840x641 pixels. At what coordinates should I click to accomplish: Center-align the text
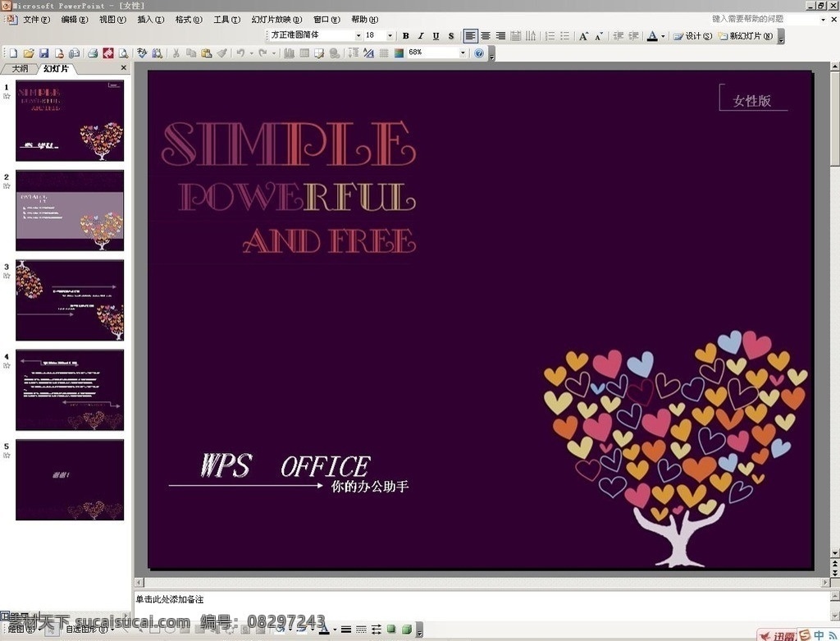[x=486, y=36]
